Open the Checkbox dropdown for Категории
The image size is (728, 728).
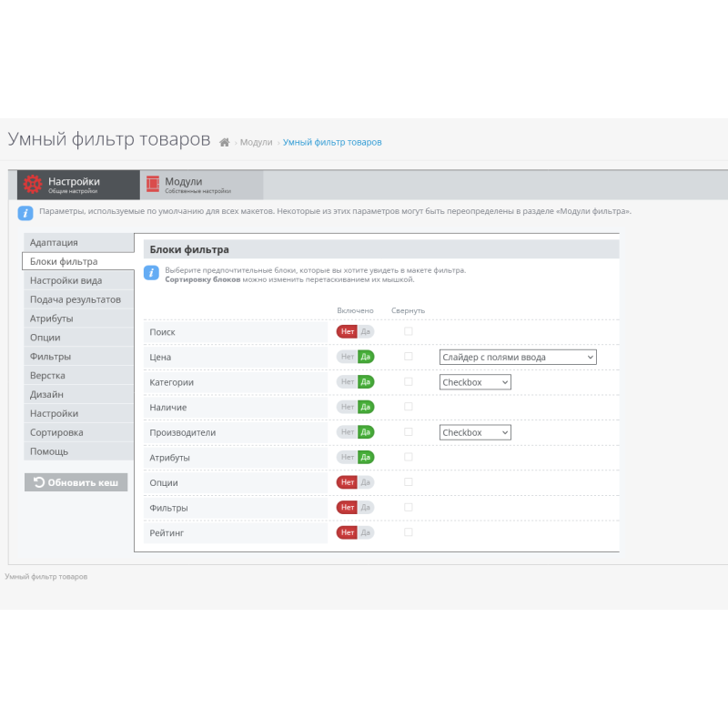click(475, 381)
